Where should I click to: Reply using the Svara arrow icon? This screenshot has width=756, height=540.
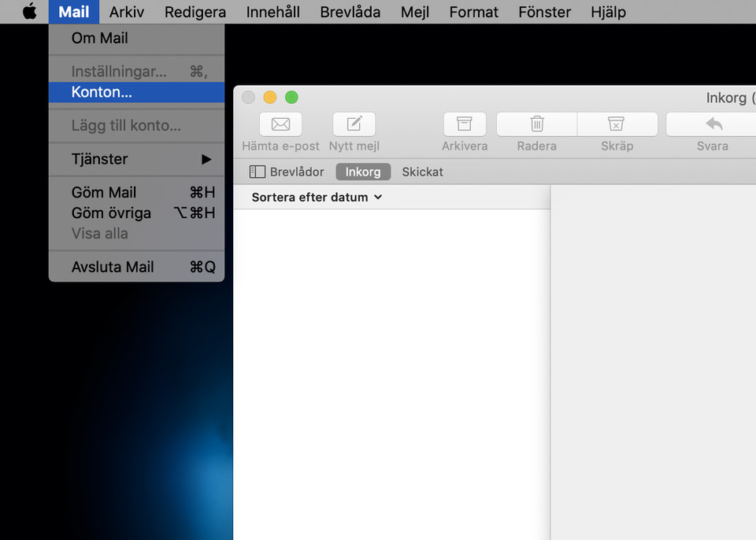click(713, 124)
